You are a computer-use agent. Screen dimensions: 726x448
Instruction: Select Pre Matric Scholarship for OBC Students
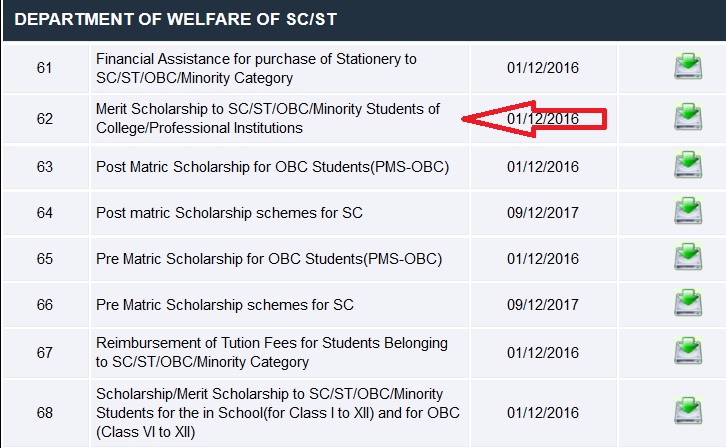[x=268, y=259]
